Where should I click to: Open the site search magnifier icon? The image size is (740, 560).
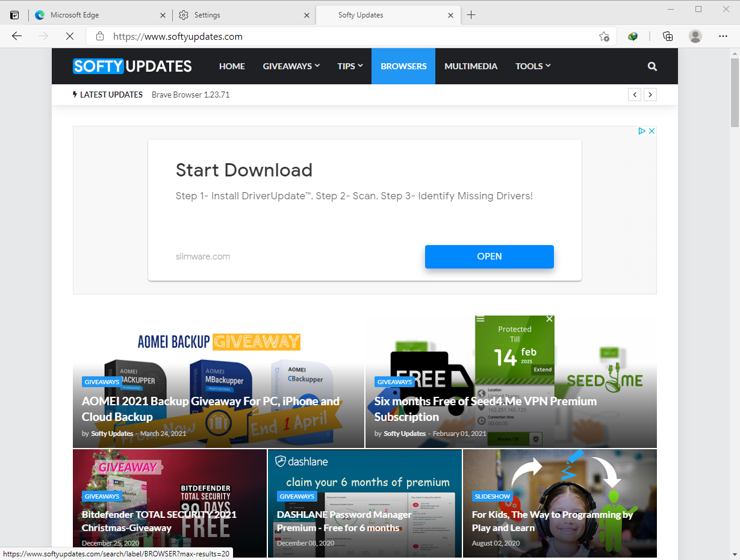tap(652, 66)
